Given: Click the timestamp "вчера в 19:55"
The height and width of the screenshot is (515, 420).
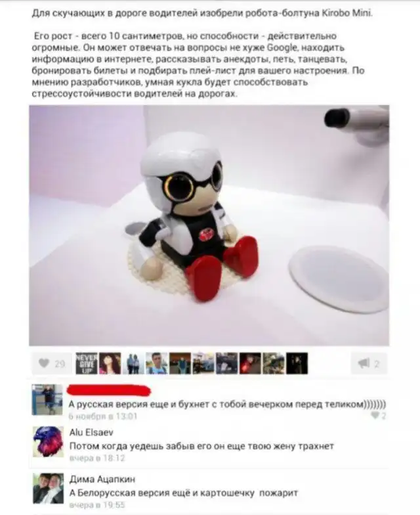Looking at the screenshot, I should [97, 504].
